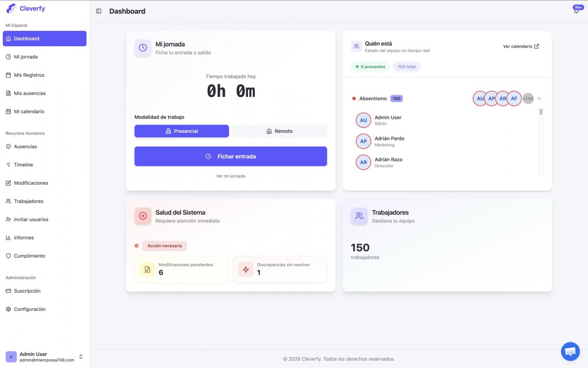Expand the +146 more avatars badge

click(528, 99)
